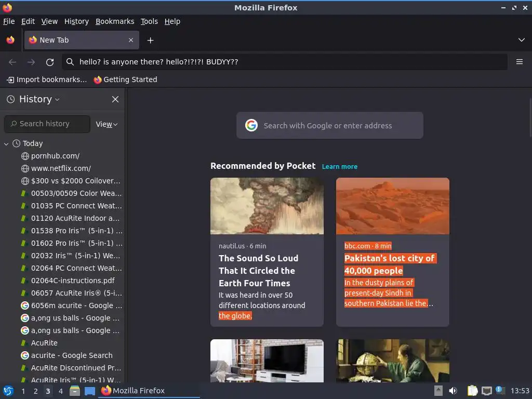Viewport: 532px width, 399px height.
Task: Open the list all tabs dropdown
Action: pos(521,40)
